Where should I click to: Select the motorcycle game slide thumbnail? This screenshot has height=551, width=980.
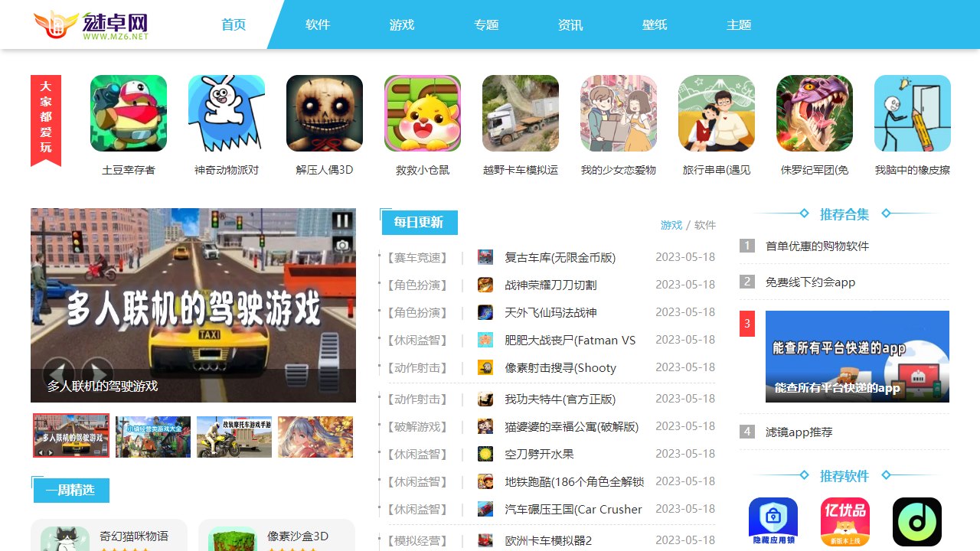[234, 437]
